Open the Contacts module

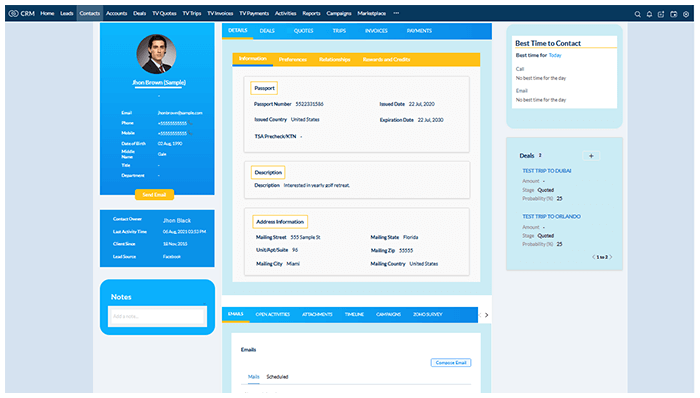point(90,13)
